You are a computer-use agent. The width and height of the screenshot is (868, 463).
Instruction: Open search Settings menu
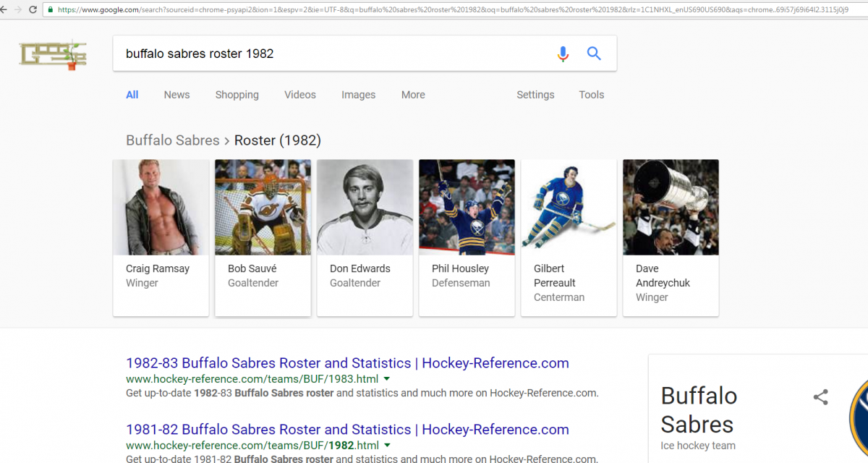click(535, 95)
